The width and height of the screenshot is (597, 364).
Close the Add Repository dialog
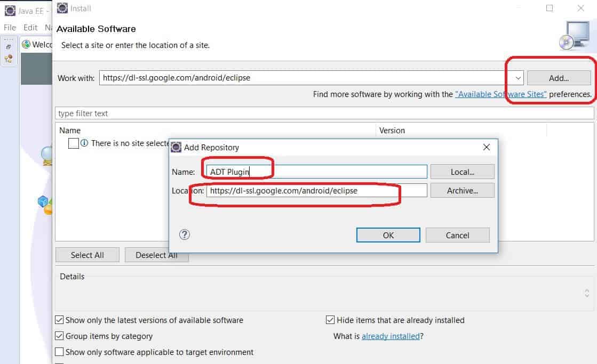click(x=486, y=147)
